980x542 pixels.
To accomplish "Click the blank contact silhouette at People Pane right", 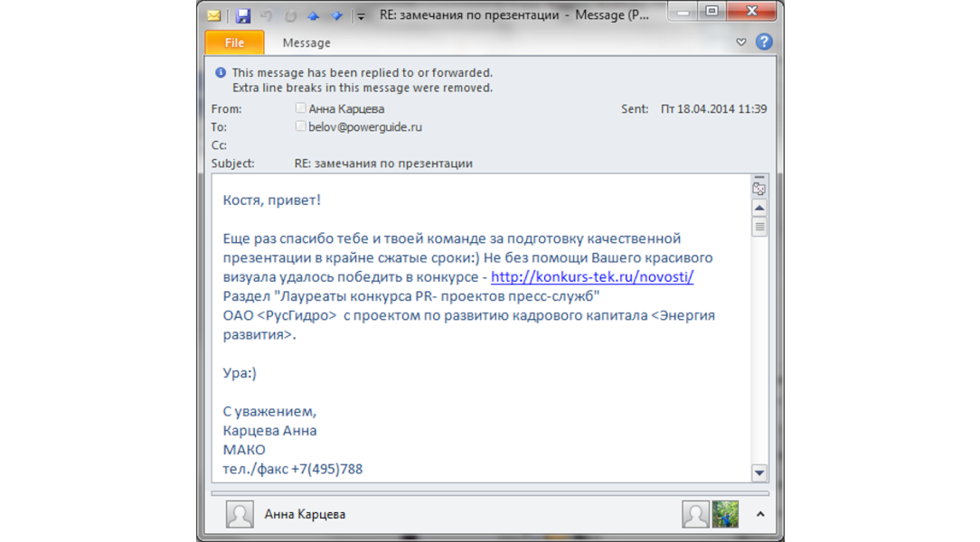I will [x=695, y=514].
